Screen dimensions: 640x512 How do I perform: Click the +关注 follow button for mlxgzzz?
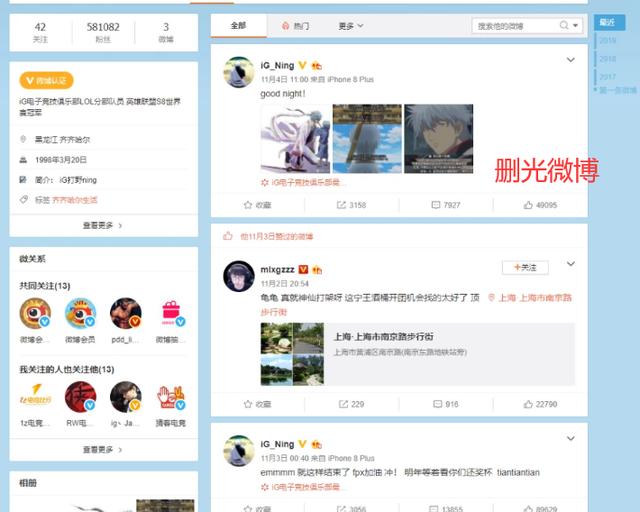coord(525,267)
